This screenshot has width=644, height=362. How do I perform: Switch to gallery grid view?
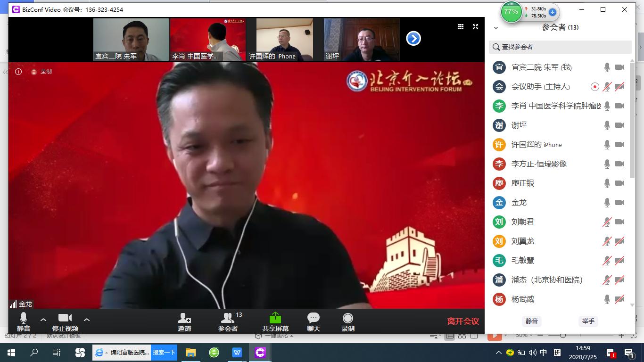[461, 27]
